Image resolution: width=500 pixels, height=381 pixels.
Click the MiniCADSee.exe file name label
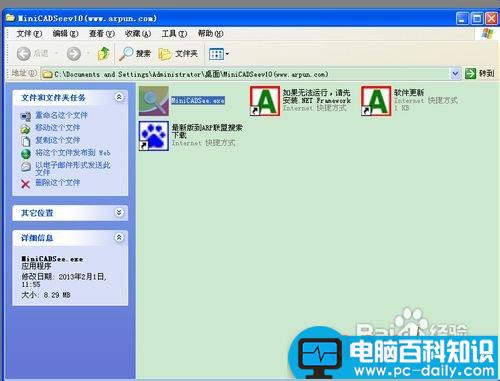(x=198, y=100)
